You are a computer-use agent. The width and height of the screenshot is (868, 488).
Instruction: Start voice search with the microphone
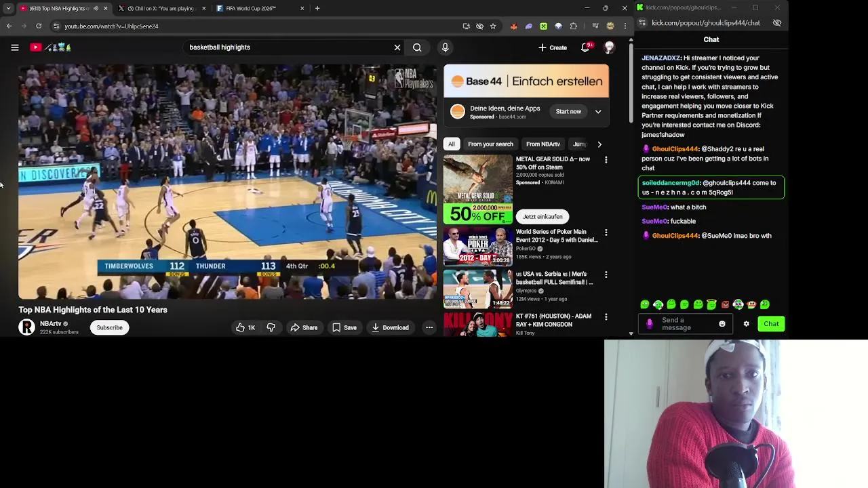click(x=445, y=47)
